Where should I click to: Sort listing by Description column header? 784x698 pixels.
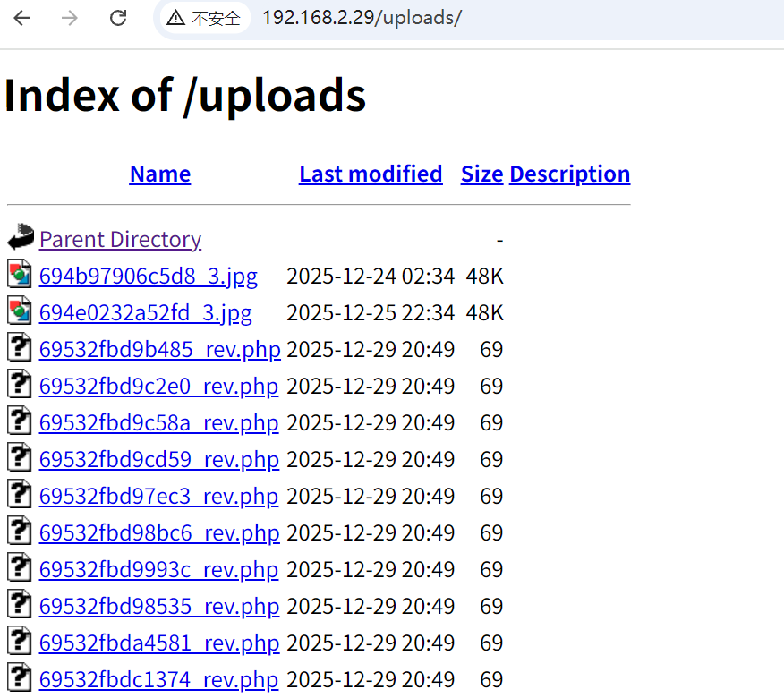[x=569, y=174]
